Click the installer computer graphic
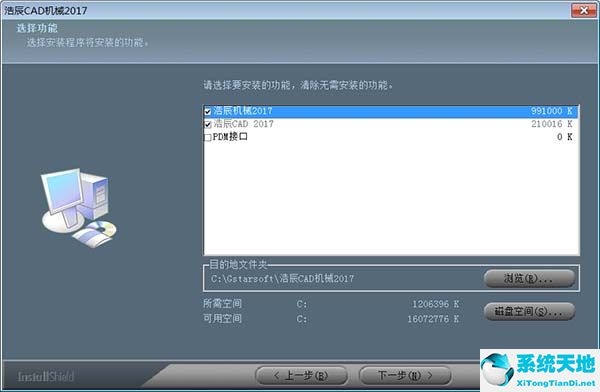 click(78, 207)
